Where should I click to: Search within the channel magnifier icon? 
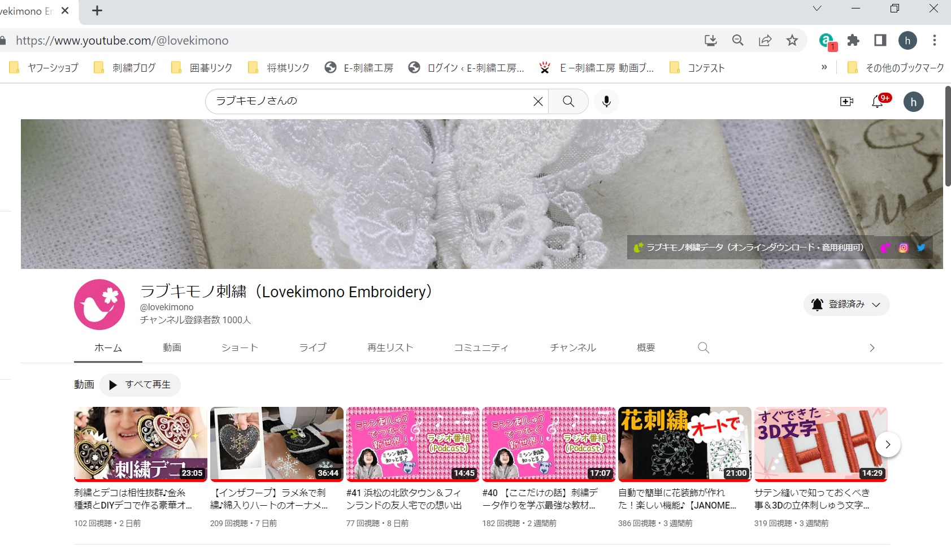(704, 348)
